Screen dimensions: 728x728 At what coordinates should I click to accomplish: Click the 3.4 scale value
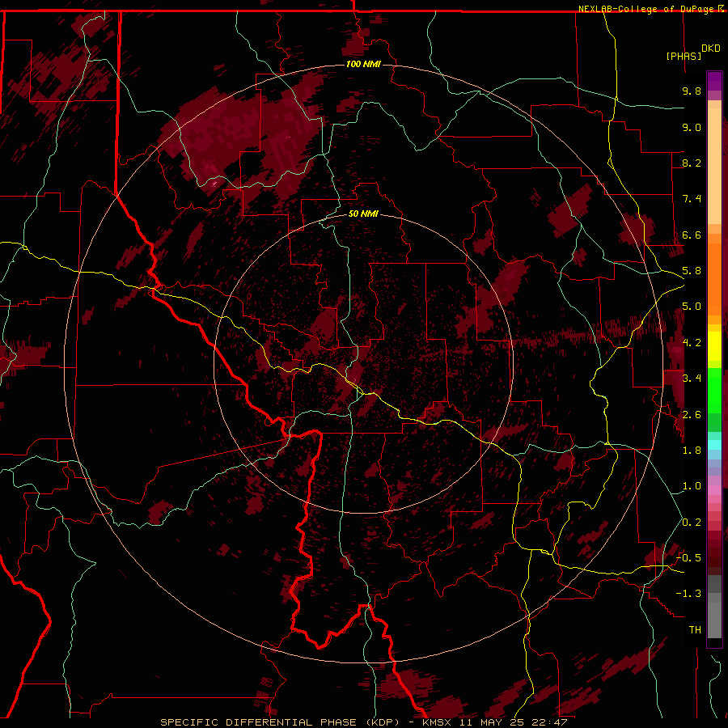coord(692,379)
